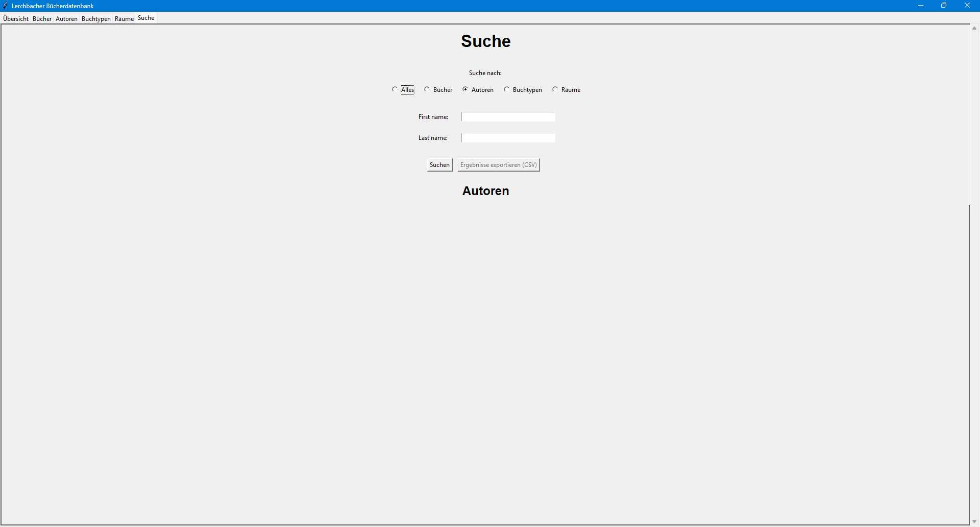Click the scrollbar down arrow

974,521
